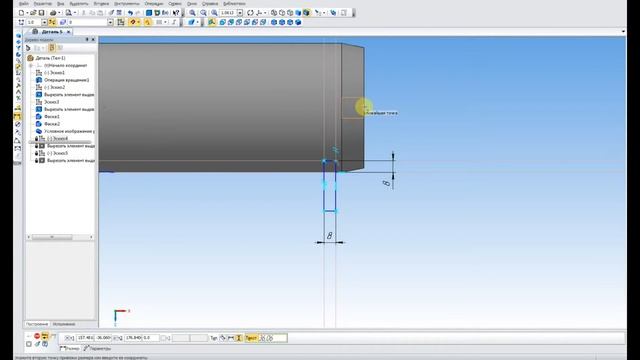Toggle the square checkbox icon at the bottom left
Image resolution: width=640 pixels, height=360 pixels.
coord(29,344)
